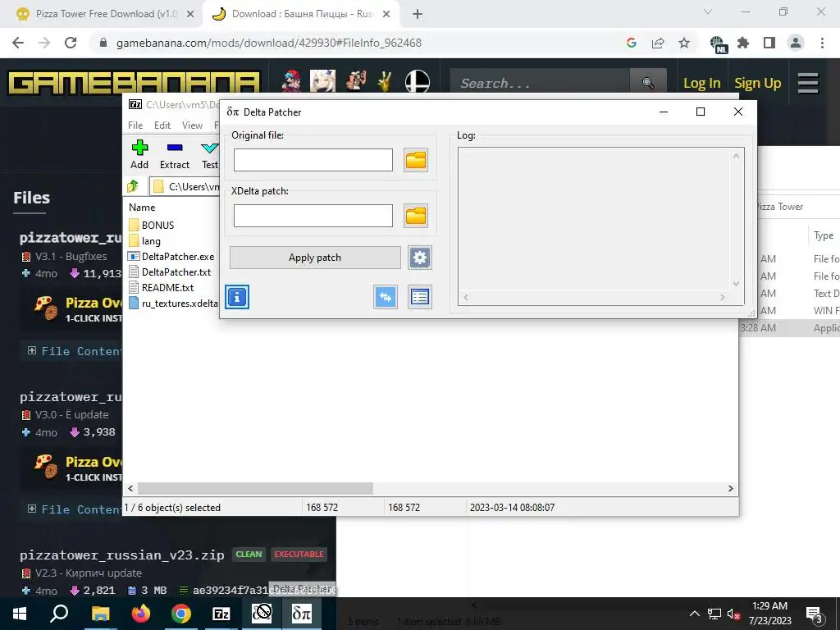
Task: Click the Genshin character game icon
Action: [x=322, y=82]
